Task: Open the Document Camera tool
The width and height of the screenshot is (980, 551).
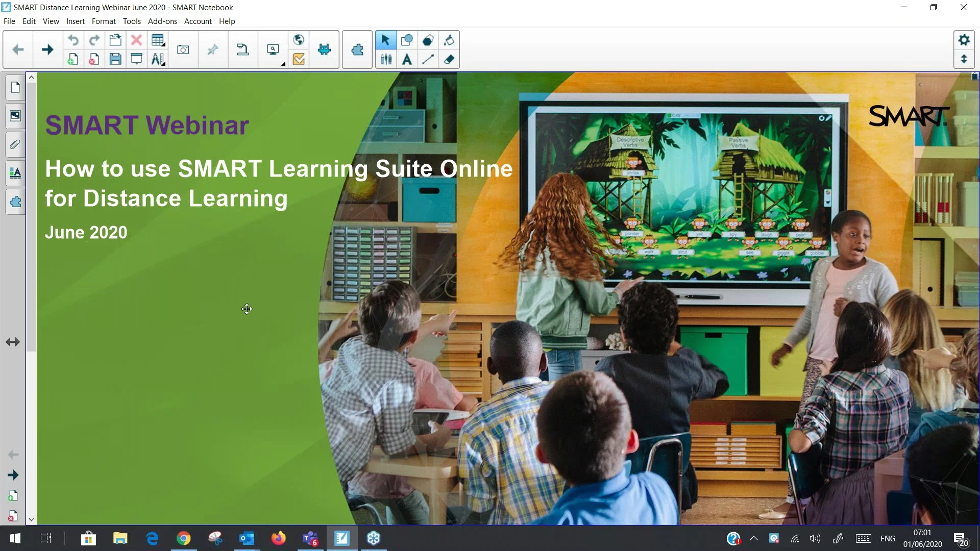Action: (x=242, y=49)
